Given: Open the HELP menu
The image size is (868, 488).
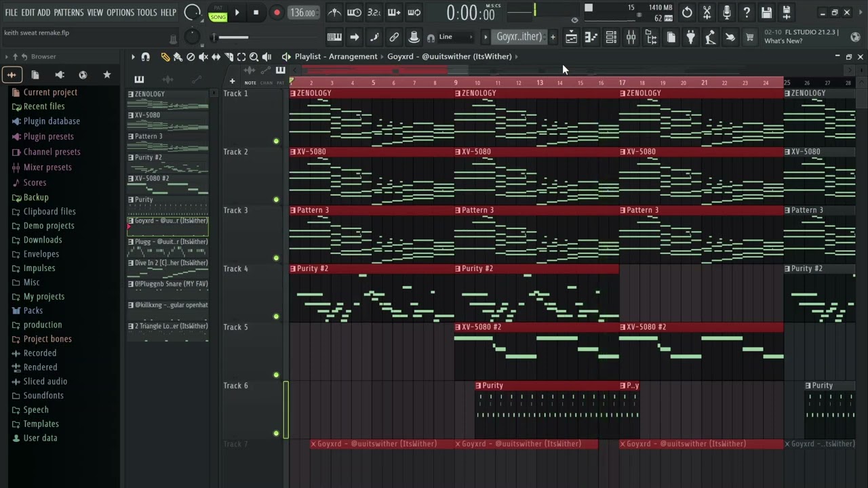Looking at the screenshot, I should coord(168,12).
